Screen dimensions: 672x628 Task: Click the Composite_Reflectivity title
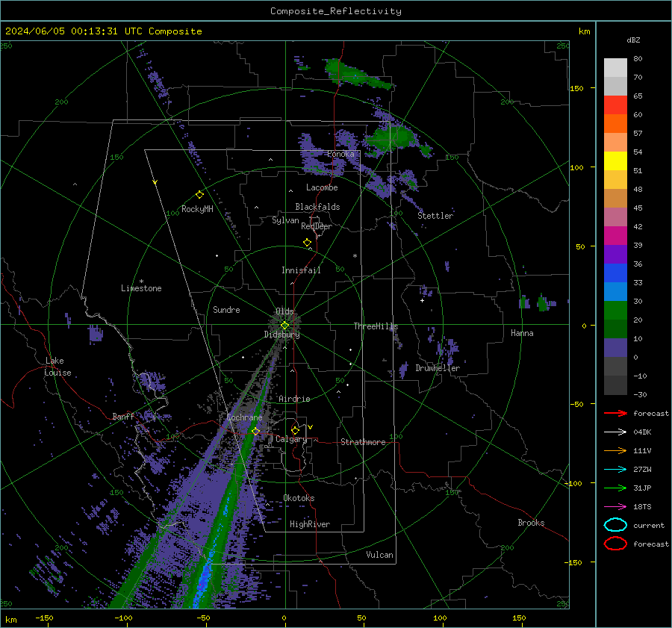pos(335,11)
